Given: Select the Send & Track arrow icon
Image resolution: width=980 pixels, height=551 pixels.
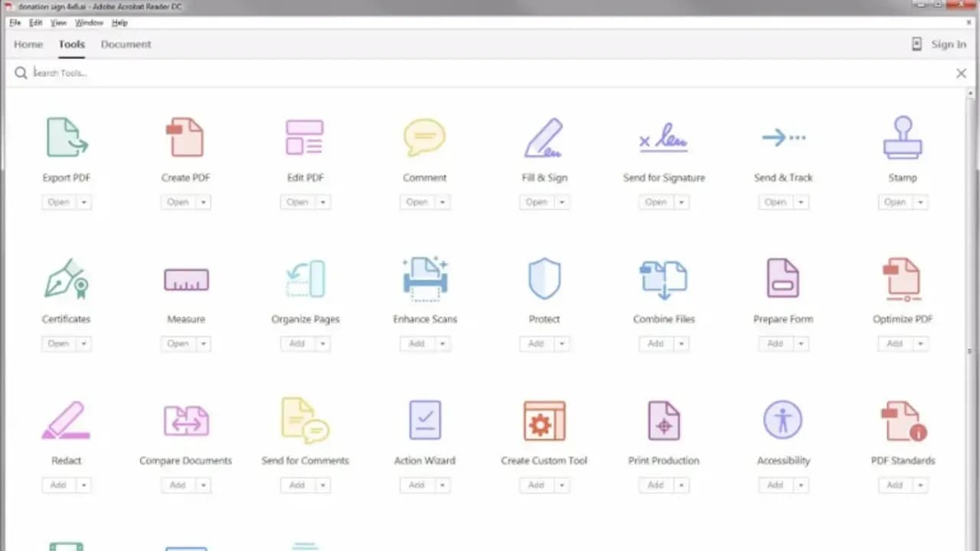Looking at the screenshot, I should (x=783, y=138).
